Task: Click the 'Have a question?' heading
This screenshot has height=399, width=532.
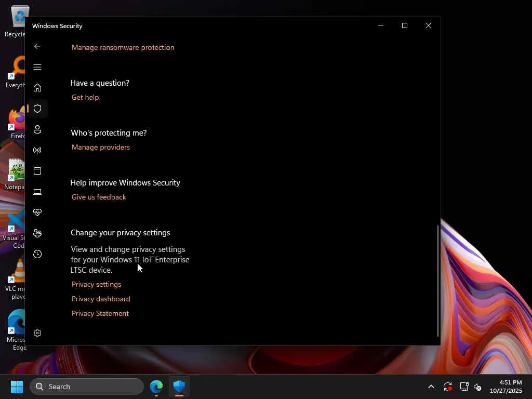Action: (x=100, y=83)
